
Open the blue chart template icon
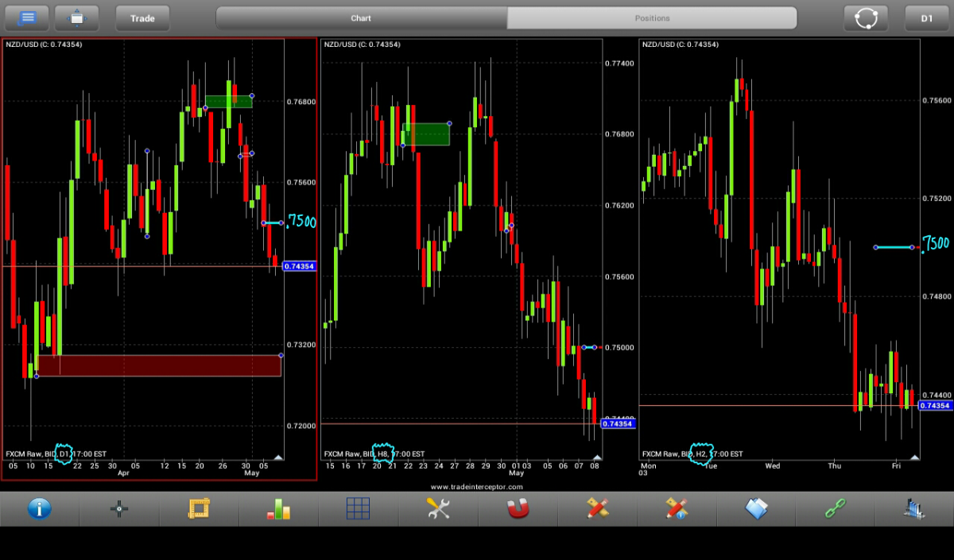[914, 508]
